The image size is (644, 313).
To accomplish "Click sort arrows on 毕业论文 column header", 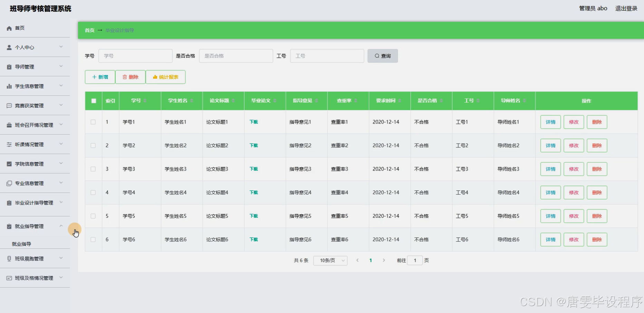I will pyautogui.click(x=275, y=101).
